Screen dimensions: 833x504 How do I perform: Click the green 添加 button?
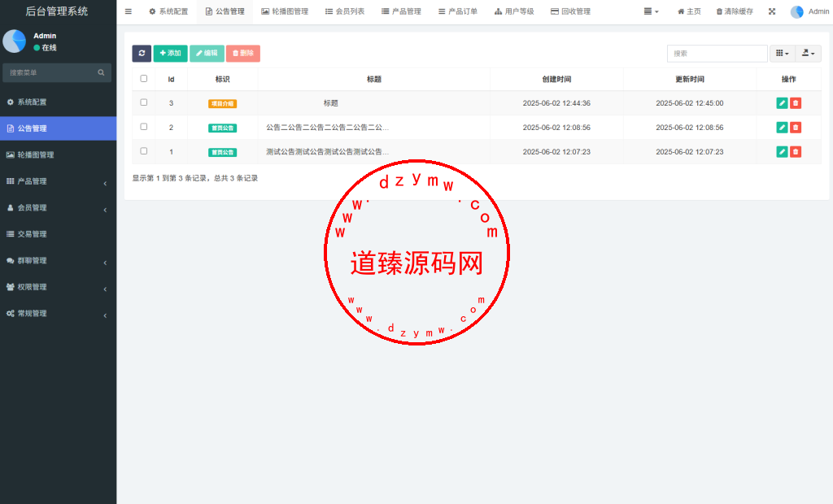tap(171, 53)
